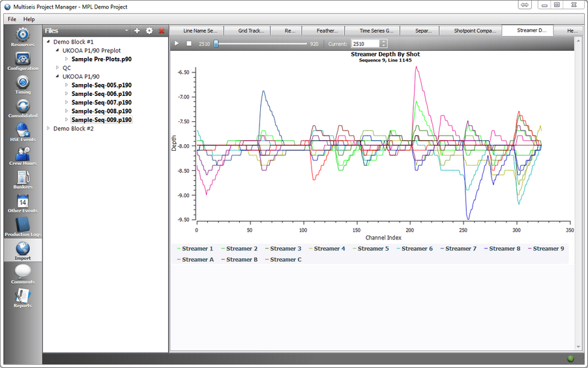Switch to the Line Name Se... tab
Image resolution: width=588 pixels, height=368 pixels.
(x=198, y=31)
